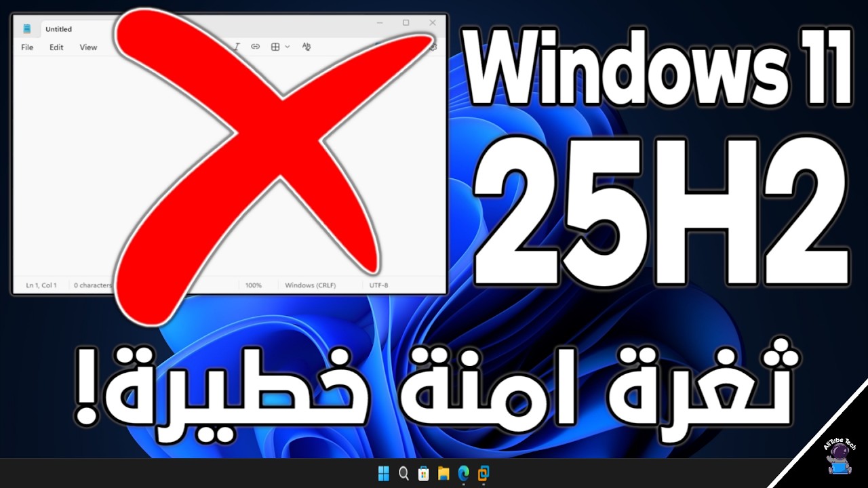Expand the table dropdown chevron
The height and width of the screenshot is (488, 868).
[x=288, y=47]
